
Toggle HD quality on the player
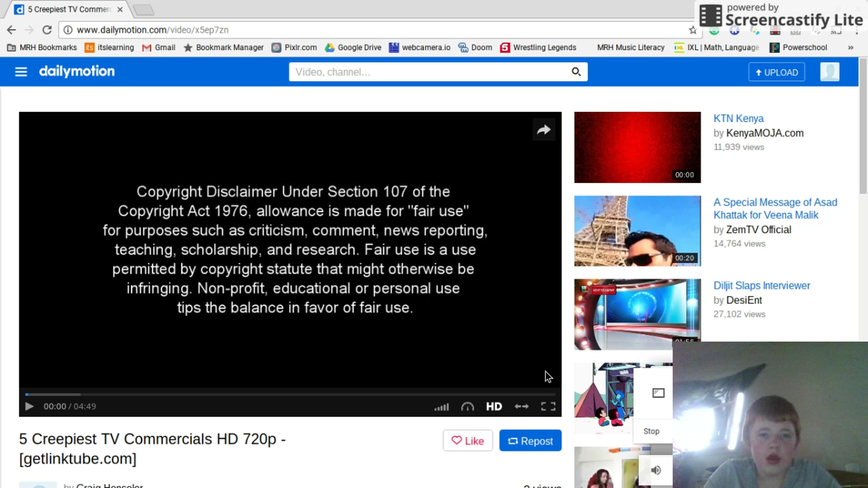coord(494,407)
